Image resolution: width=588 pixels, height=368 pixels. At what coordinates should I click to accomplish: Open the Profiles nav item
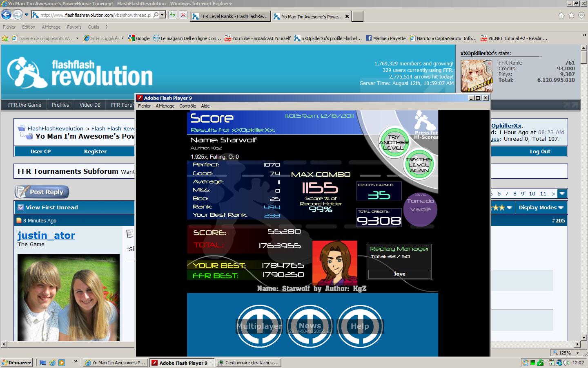[60, 105]
